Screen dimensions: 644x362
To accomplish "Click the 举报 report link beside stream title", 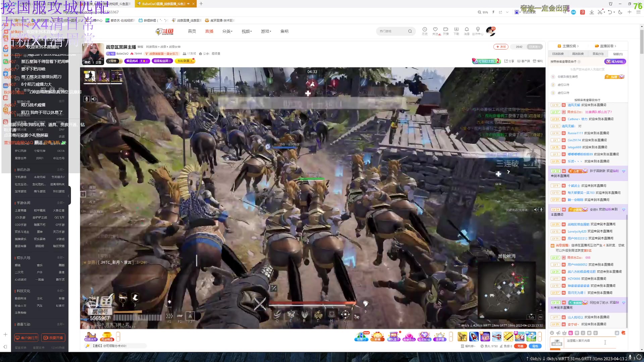I will click(140, 47).
